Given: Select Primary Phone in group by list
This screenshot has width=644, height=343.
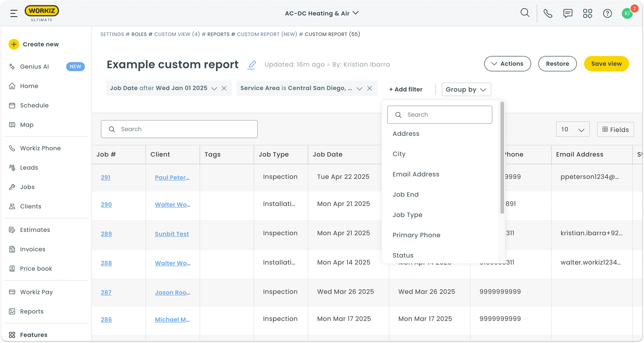Looking at the screenshot, I should pyautogui.click(x=416, y=235).
